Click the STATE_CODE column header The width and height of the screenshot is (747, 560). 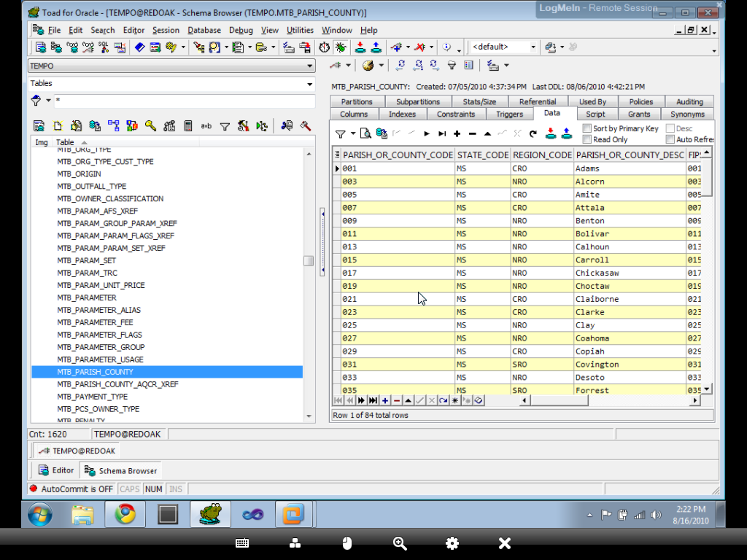[x=483, y=155]
